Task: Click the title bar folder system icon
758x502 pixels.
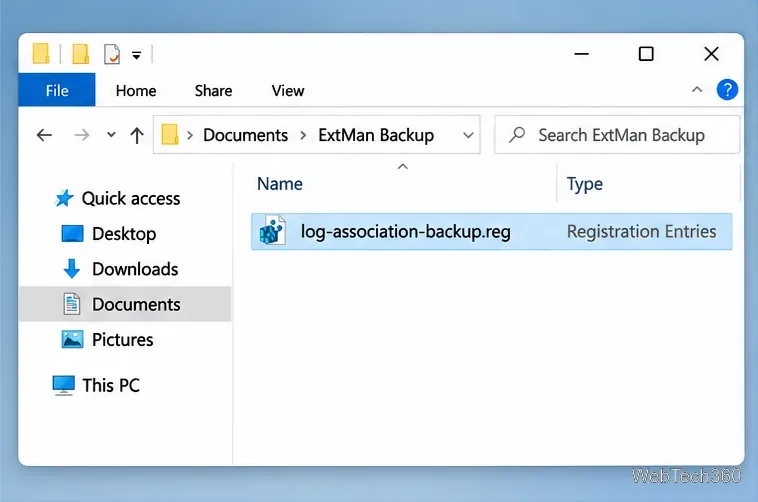Action: [x=41, y=53]
